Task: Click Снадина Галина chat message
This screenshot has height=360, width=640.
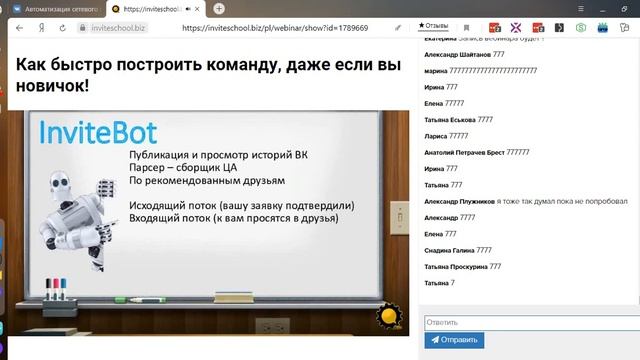Action: pyautogui.click(x=458, y=250)
